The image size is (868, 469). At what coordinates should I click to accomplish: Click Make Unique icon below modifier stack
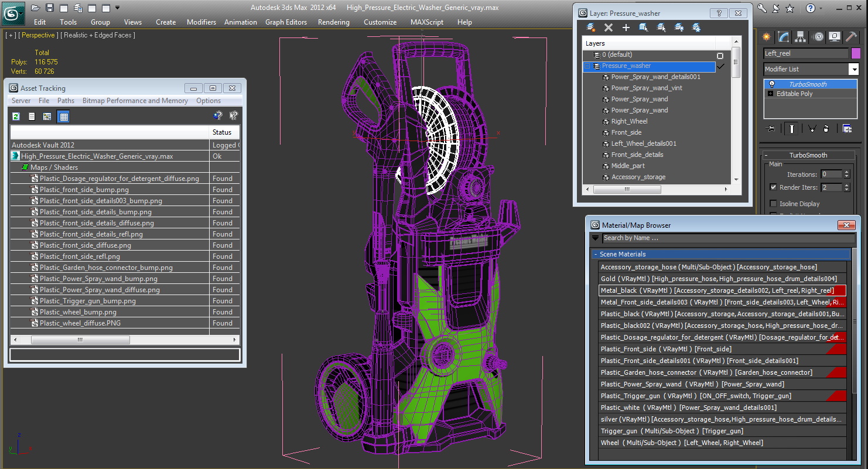[812, 129]
